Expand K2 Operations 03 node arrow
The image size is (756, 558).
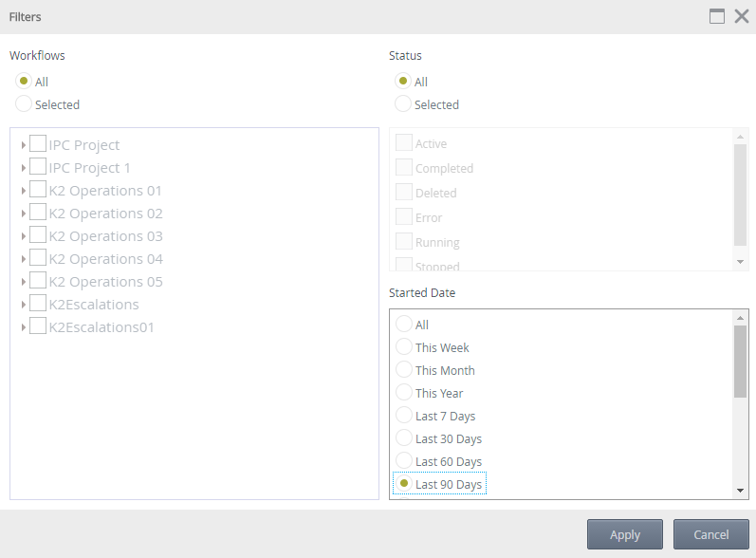click(23, 236)
